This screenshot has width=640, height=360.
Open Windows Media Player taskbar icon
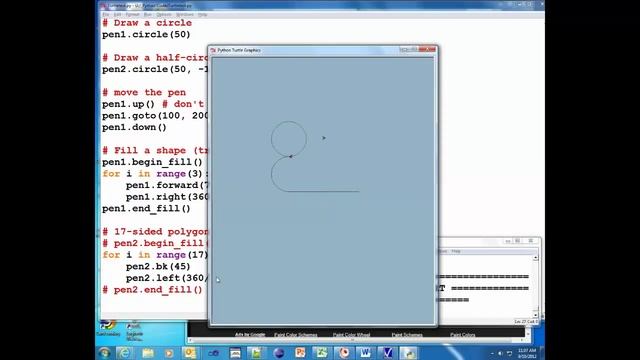tap(169, 353)
